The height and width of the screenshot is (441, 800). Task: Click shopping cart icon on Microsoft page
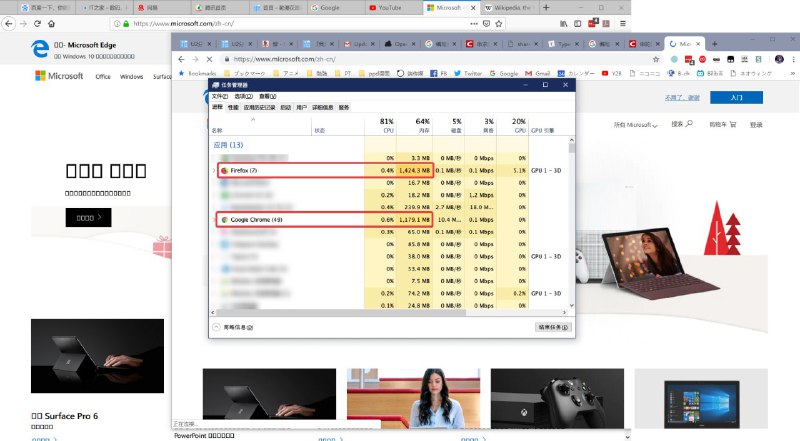(733, 124)
